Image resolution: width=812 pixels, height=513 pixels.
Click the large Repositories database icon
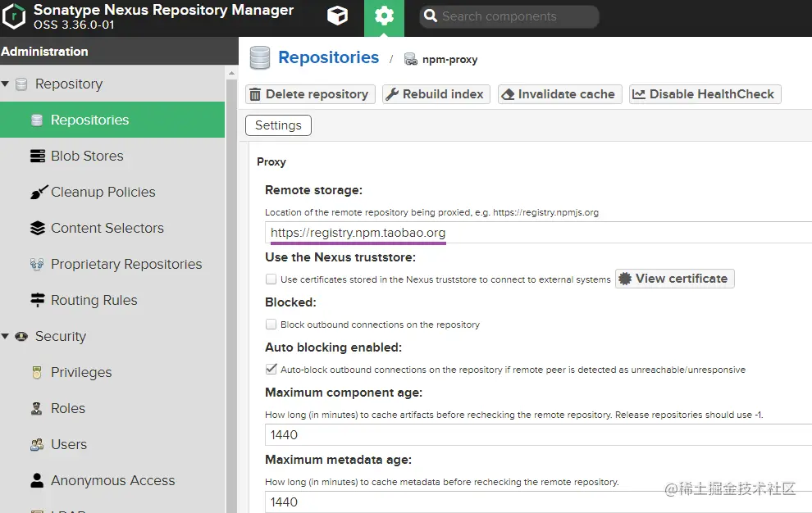point(260,57)
